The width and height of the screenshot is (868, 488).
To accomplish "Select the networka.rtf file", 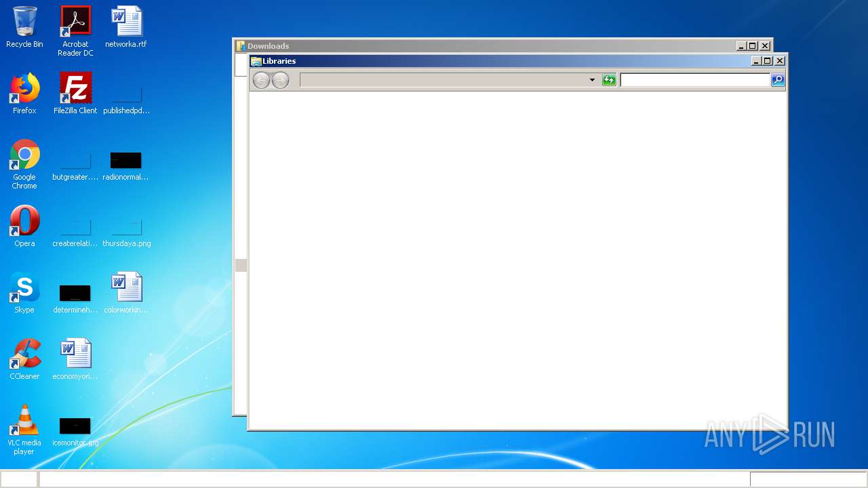I will tap(126, 27).
